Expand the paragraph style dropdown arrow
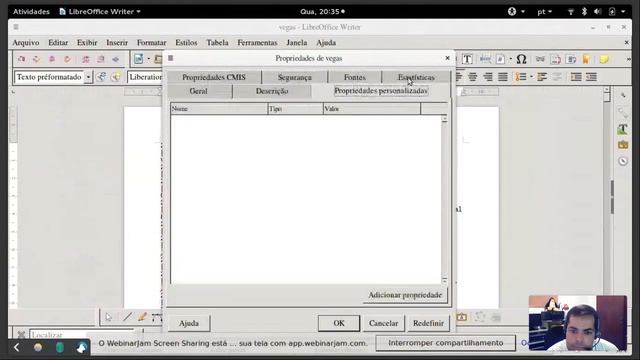 (x=88, y=77)
